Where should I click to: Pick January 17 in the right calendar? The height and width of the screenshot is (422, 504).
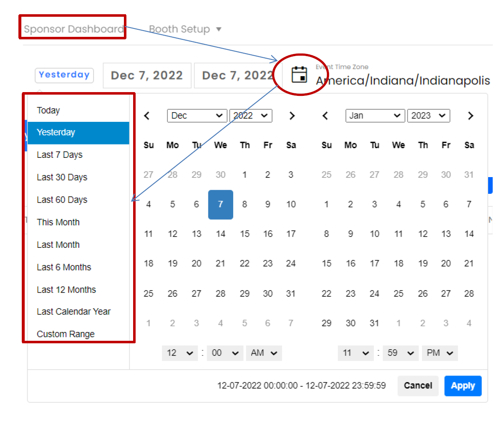click(375, 264)
